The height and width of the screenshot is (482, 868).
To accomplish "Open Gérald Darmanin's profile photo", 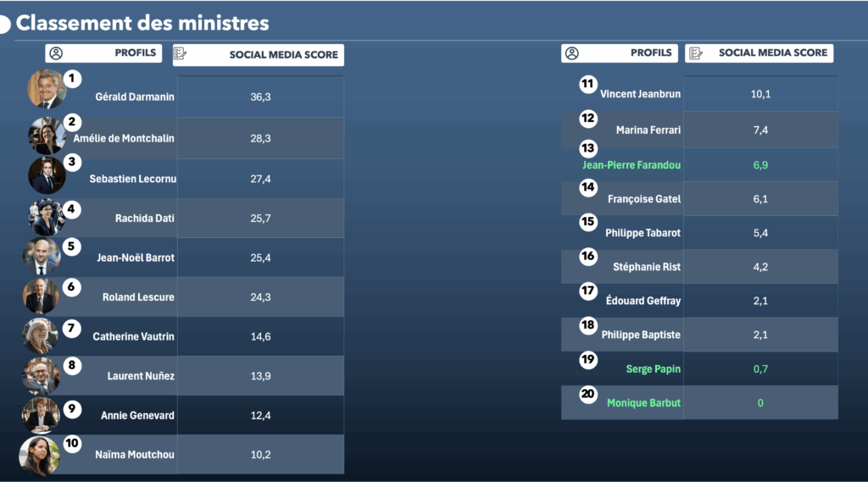I will point(47,89).
